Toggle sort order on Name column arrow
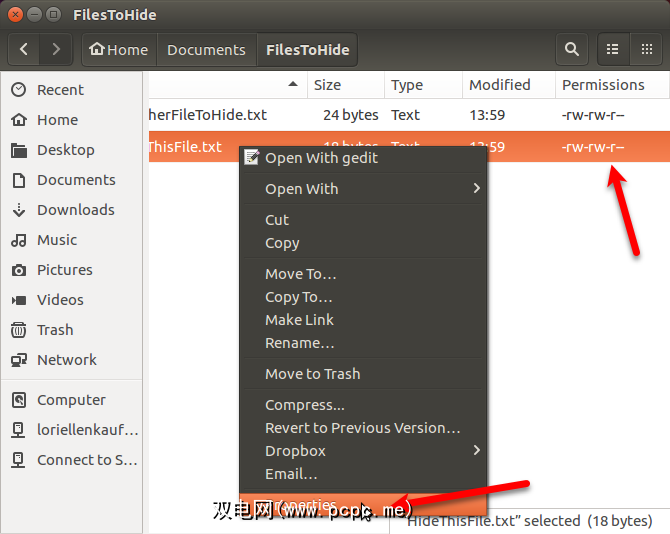670x534 pixels. coord(292,85)
